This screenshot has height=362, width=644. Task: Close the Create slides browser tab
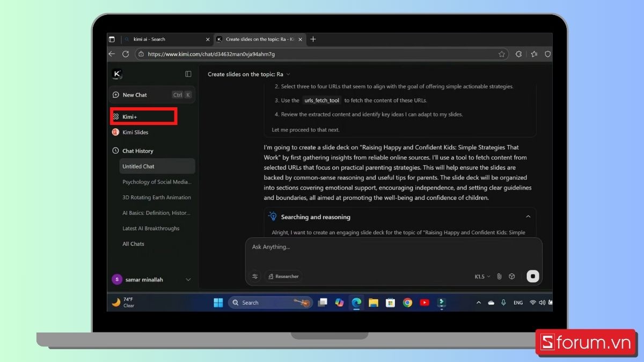301,39
